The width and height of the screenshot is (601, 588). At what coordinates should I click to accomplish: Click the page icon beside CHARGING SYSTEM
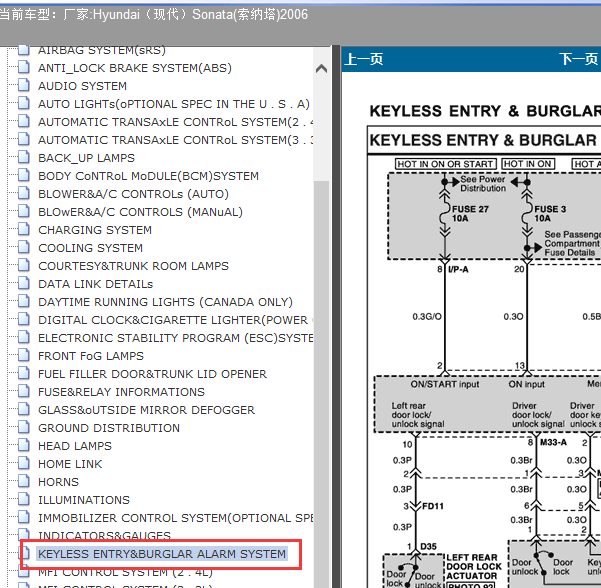24,229
